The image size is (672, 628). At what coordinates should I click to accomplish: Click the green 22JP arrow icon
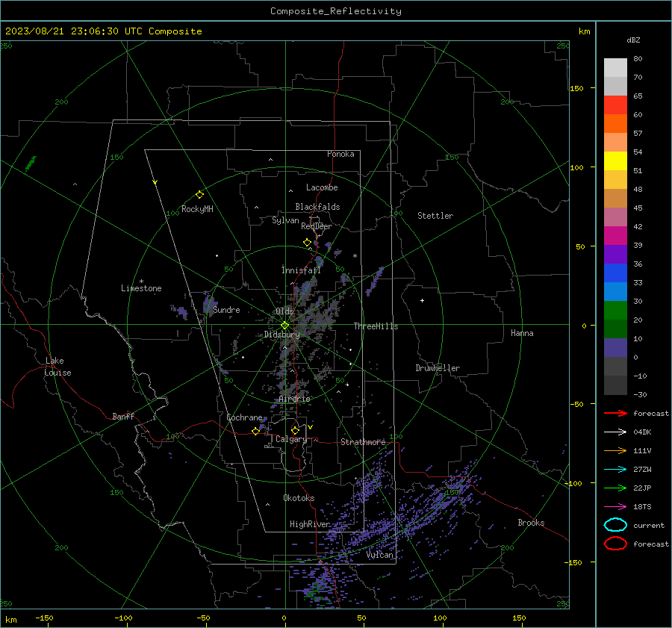click(615, 488)
